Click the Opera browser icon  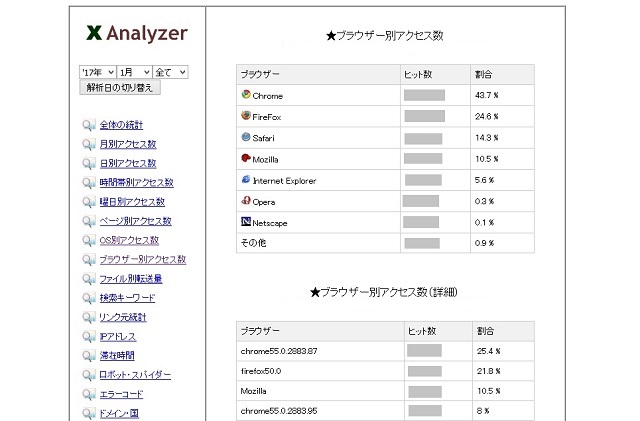click(x=246, y=200)
